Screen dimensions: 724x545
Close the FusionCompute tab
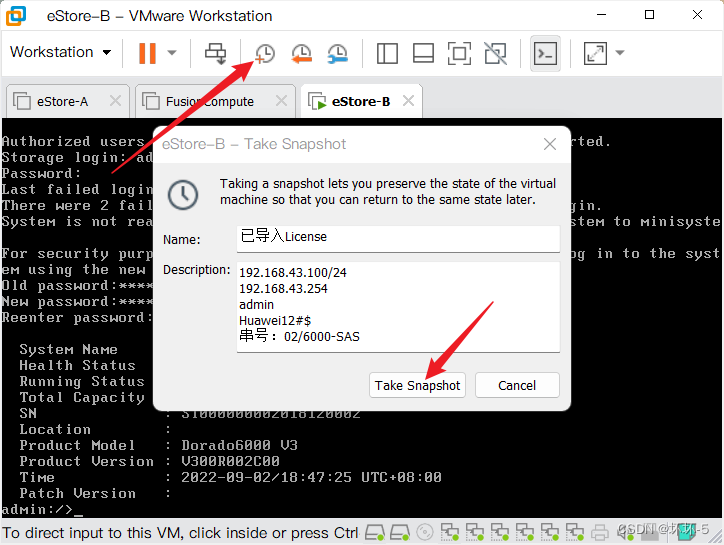(x=281, y=101)
